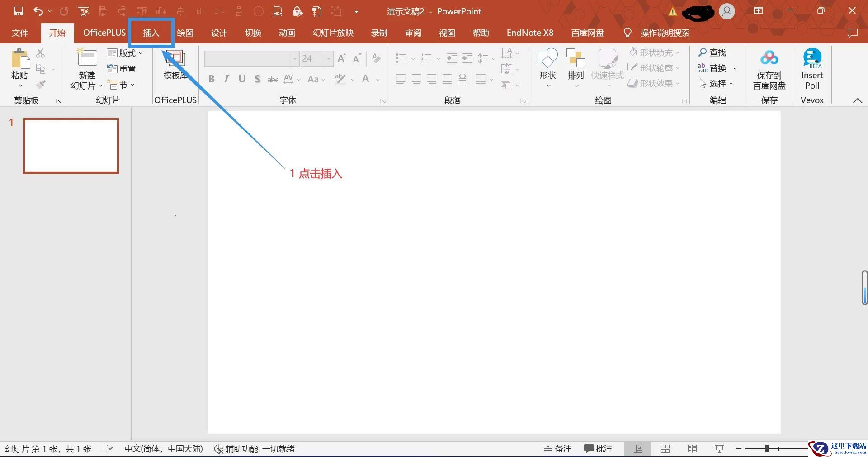Align text to the left
Image resolution: width=868 pixels, height=457 pixels.
pyautogui.click(x=401, y=80)
